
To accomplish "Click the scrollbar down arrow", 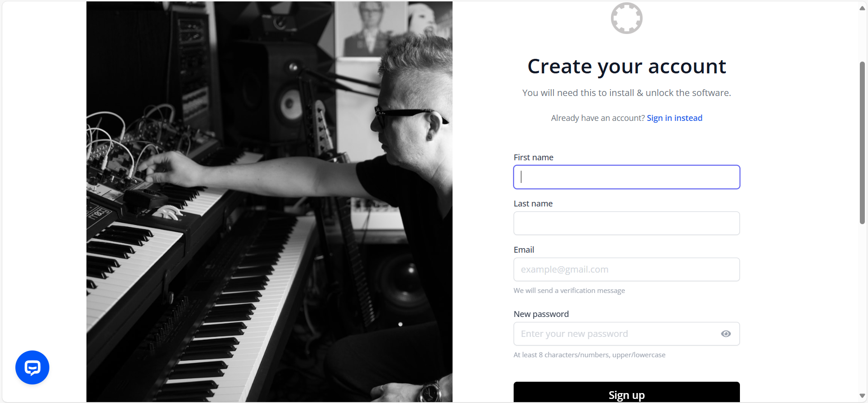I will coord(862,396).
